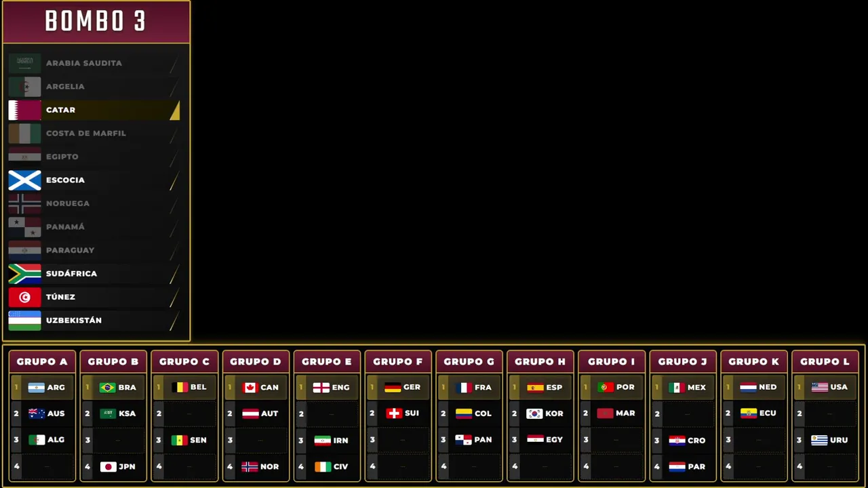Select TÚNEZ in the pot list
The image size is (868, 488).
tap(94, 297)
